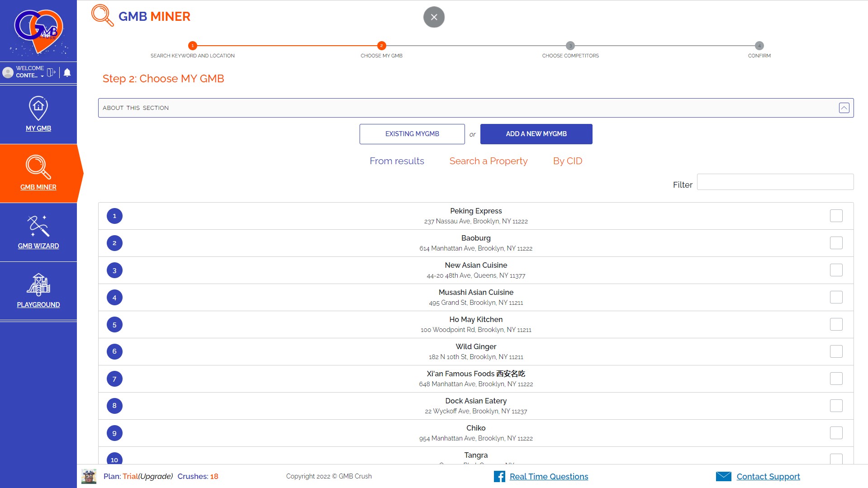
Task: Click the Facebook icon in the footer
Action: pyautogui.click(x=499, y=476)
